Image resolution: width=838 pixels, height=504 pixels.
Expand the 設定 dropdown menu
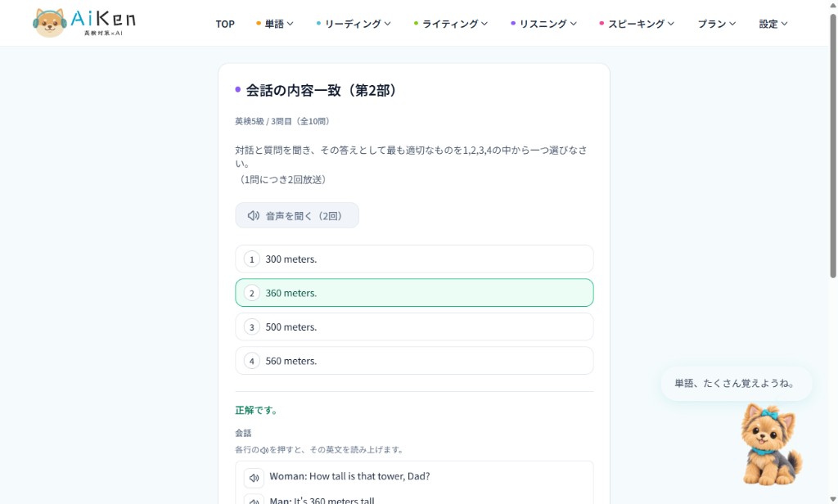(773, 24)
